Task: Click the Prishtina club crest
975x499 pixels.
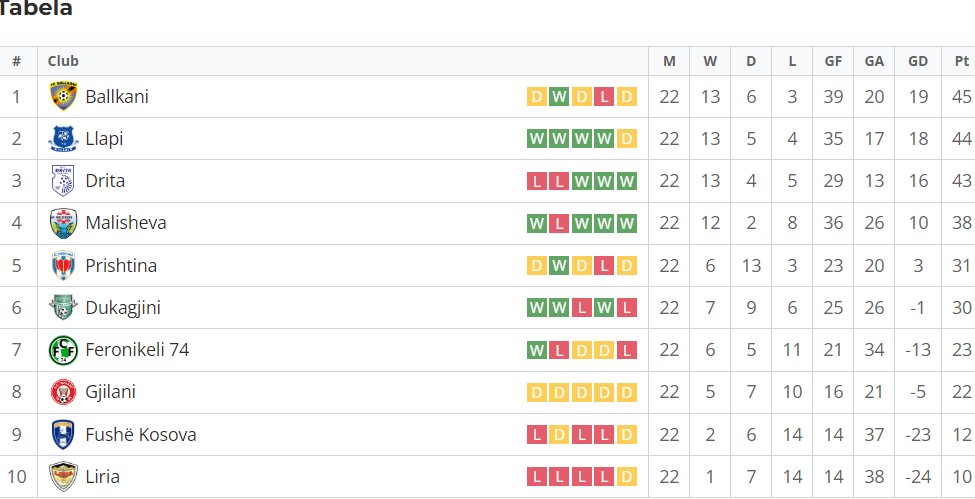Action: coord(63,266)
